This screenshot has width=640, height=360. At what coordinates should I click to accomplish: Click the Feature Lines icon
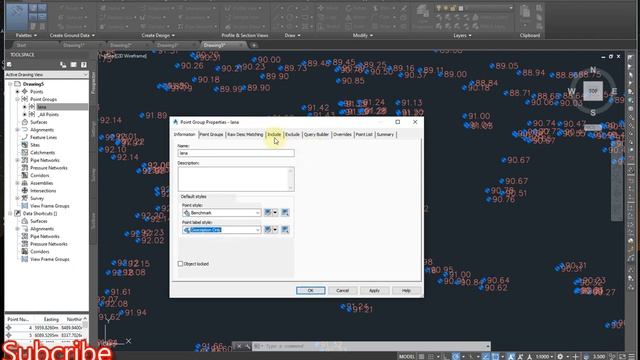tap(24, 137)
